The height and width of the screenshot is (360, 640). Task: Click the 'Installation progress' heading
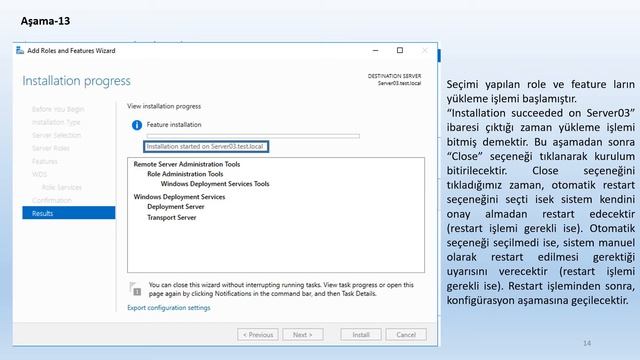coord(76,81)
